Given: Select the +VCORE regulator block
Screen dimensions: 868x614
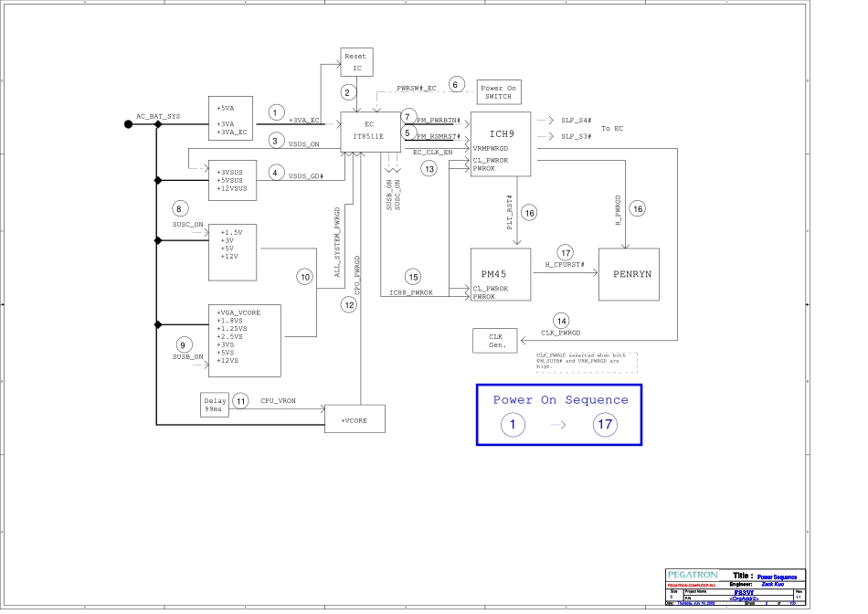Looking at the screenshot, I should pyautogui.click(x=355, y=419).
